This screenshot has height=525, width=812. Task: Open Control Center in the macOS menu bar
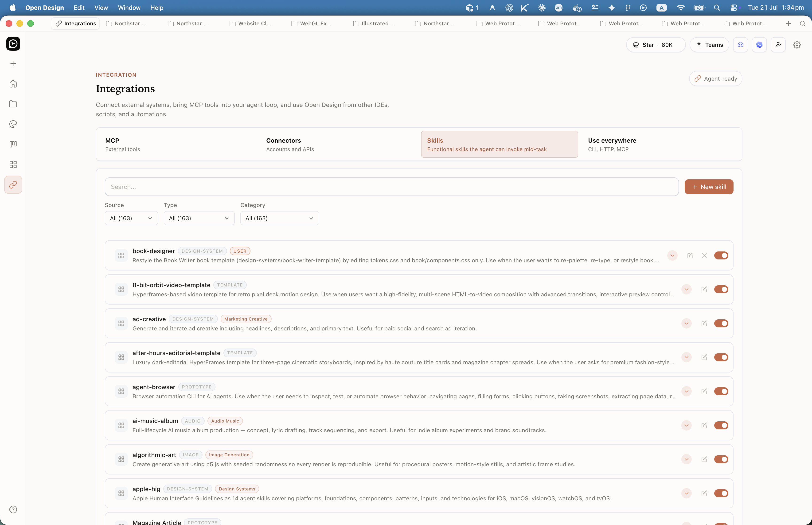click(734, 8)
